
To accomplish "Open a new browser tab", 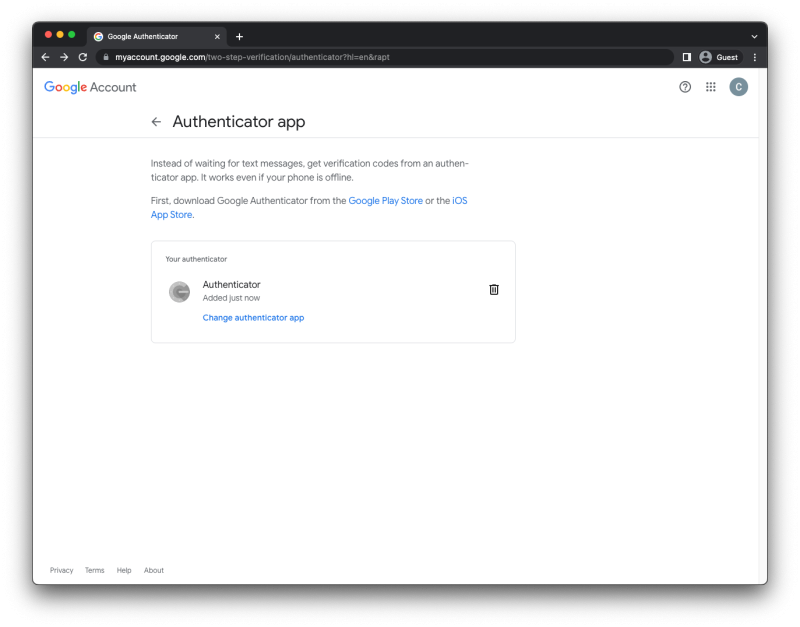I will coord(239,36).
